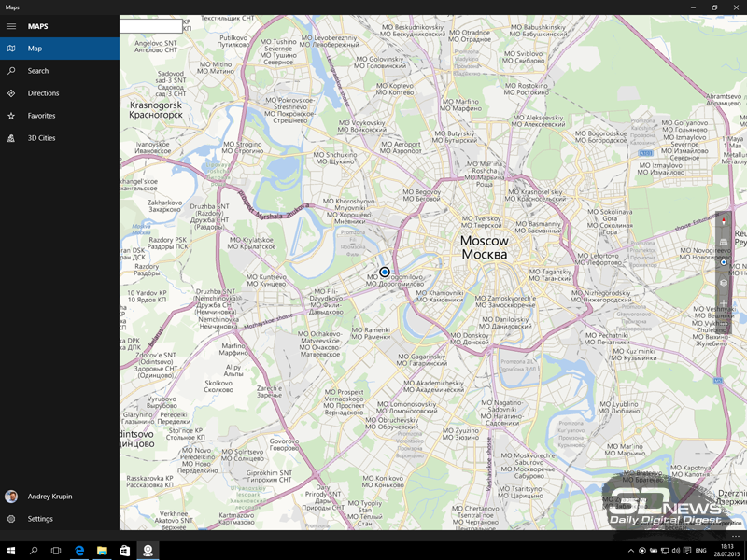This screenshot has width=747, height=560.
Task: Open the more options ellipsis at bottom right
Action: 735,536
